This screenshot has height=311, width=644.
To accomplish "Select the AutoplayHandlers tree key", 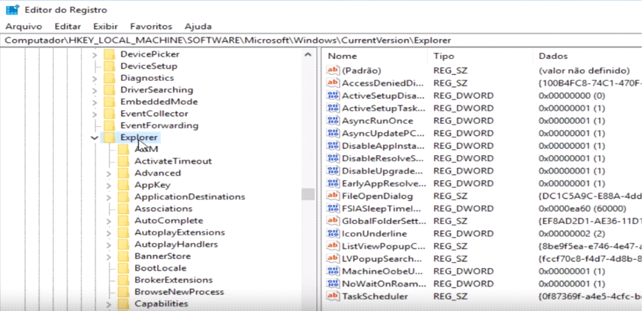I will [x=176, y=245].
